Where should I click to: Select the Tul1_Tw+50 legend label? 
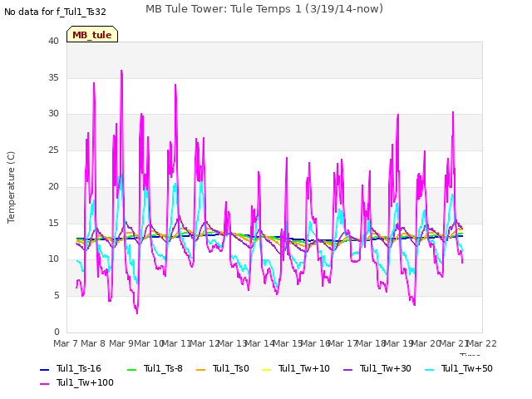[x=467, y=368]
